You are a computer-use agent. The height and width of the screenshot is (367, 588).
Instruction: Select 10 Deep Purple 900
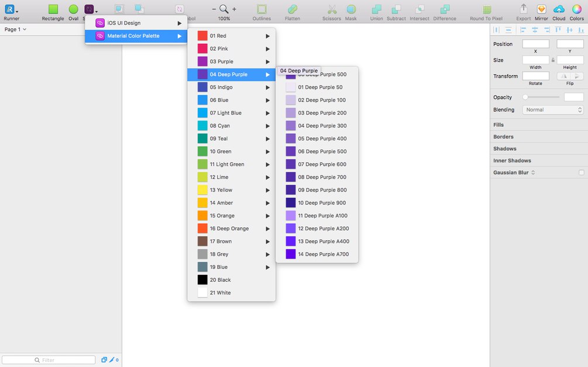pyautogui.click(x=317, y=203)
